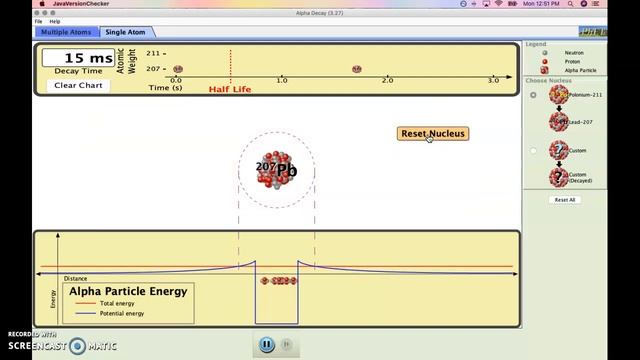Click alpha particles in the energy well

point(279,280)
